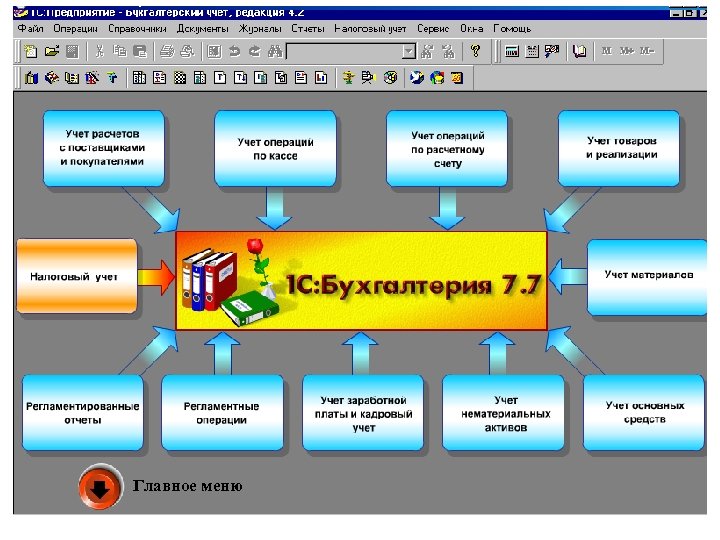Open the Журналы menu
This screenshot has height=540, width=720.
(x=260, y=28)
